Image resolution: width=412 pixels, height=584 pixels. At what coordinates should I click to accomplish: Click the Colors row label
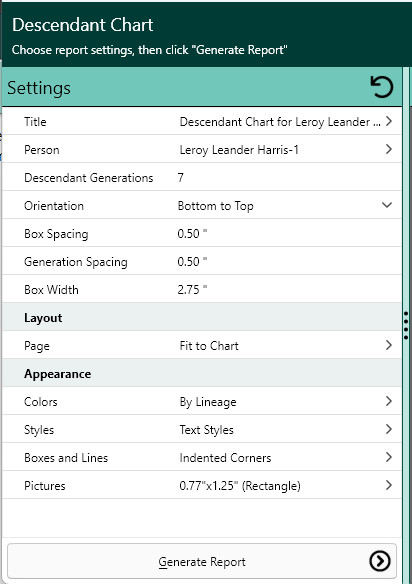pyautogui.click(x=41, y=402)
